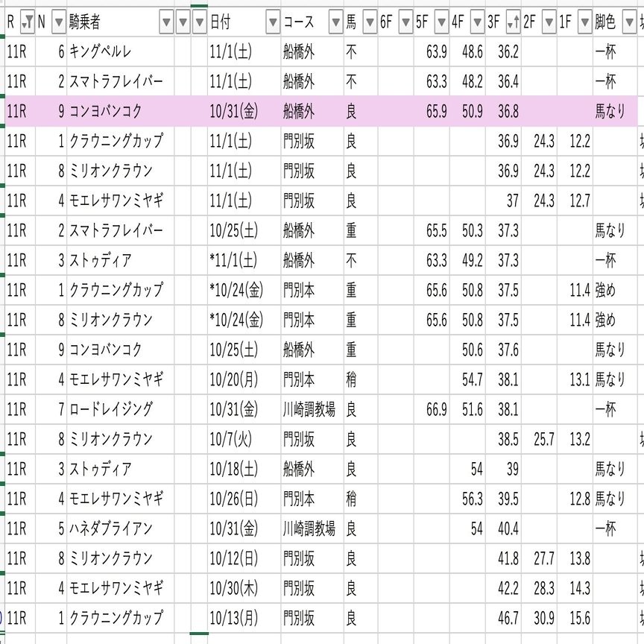644x644 pixels.
Task: Open the sorted 3F column filter dropdown
Action: [513, 22]
